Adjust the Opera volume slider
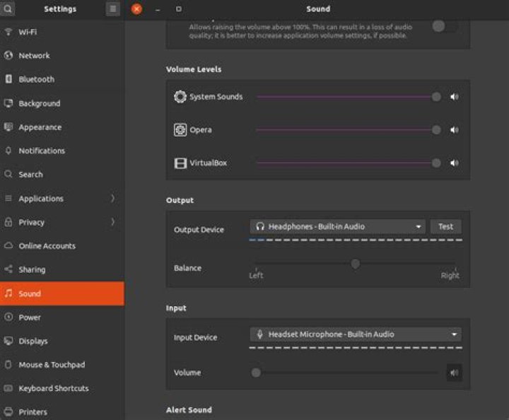This screenshot has height=420, width=509. point(349,130)
